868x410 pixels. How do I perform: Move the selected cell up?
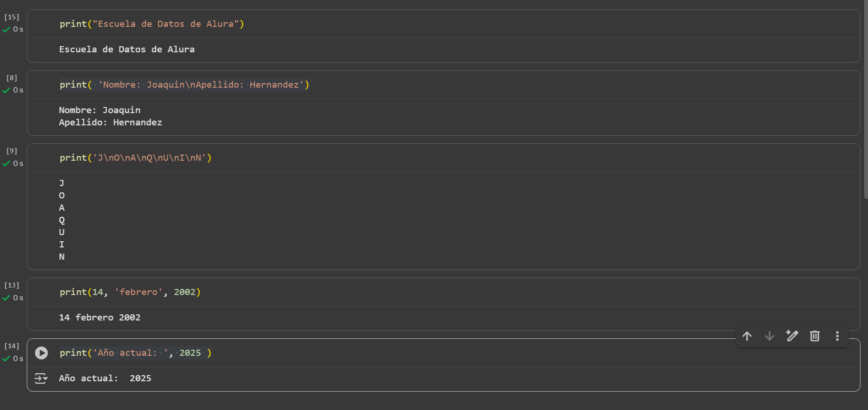tap(747, 336)
